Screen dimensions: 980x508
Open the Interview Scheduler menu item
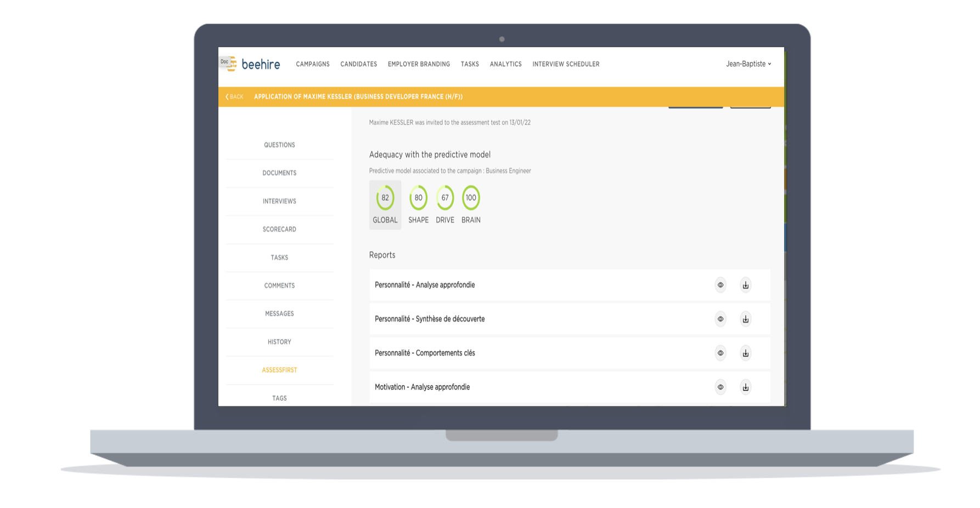566,64
